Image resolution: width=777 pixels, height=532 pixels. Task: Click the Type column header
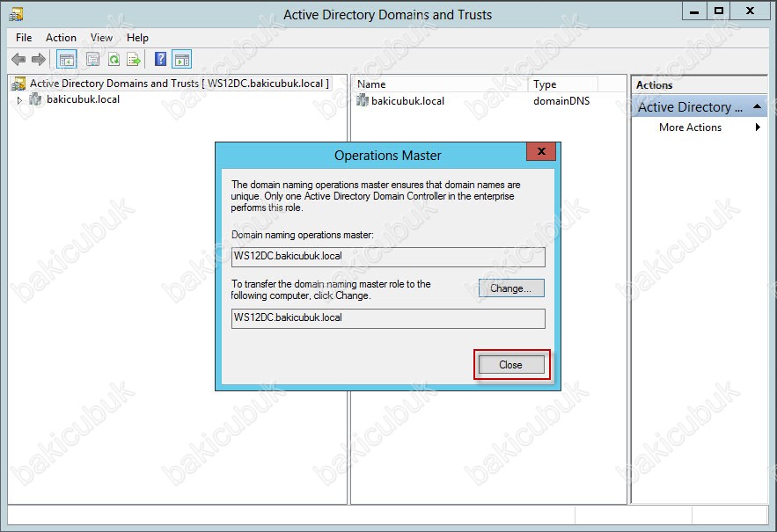[x=563, y=84]
